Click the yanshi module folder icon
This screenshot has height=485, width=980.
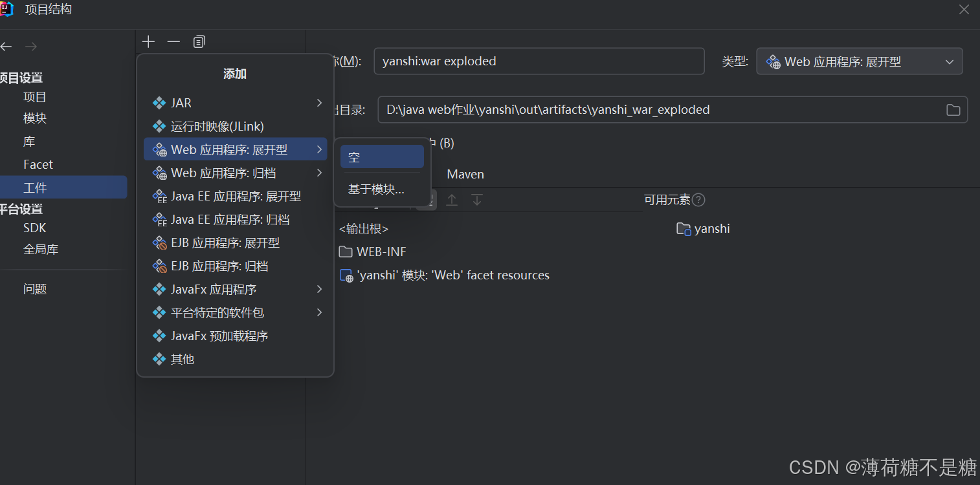click(684, 228)
